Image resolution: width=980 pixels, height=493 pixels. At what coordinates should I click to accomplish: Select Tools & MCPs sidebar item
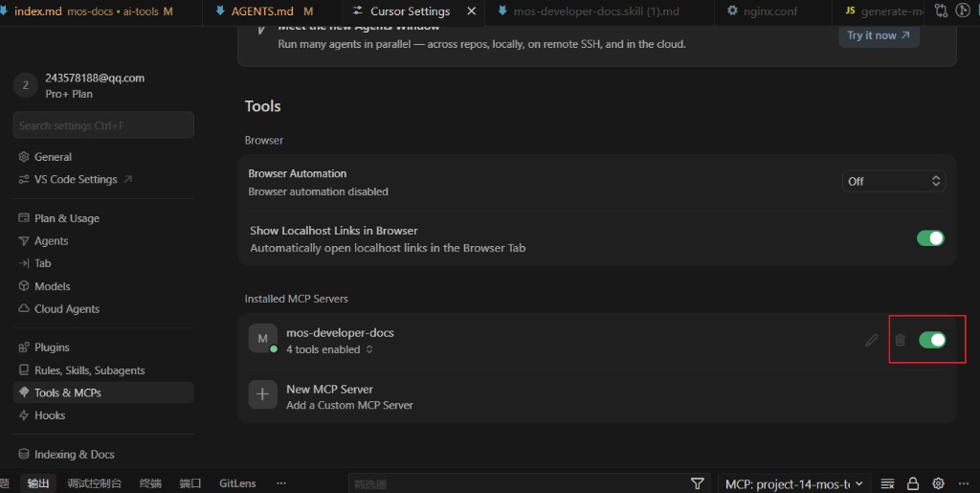click(103, 392)
